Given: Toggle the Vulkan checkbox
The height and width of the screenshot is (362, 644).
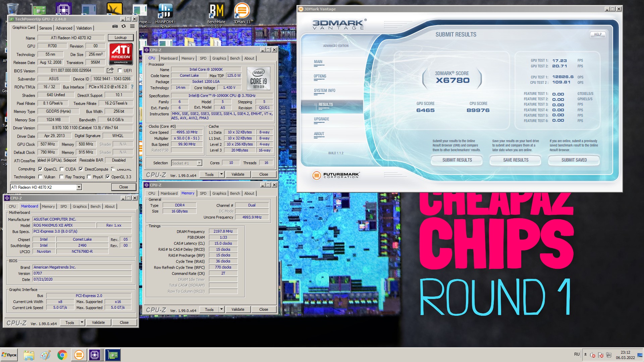Looking at the screenshot, I should [40, 177].
